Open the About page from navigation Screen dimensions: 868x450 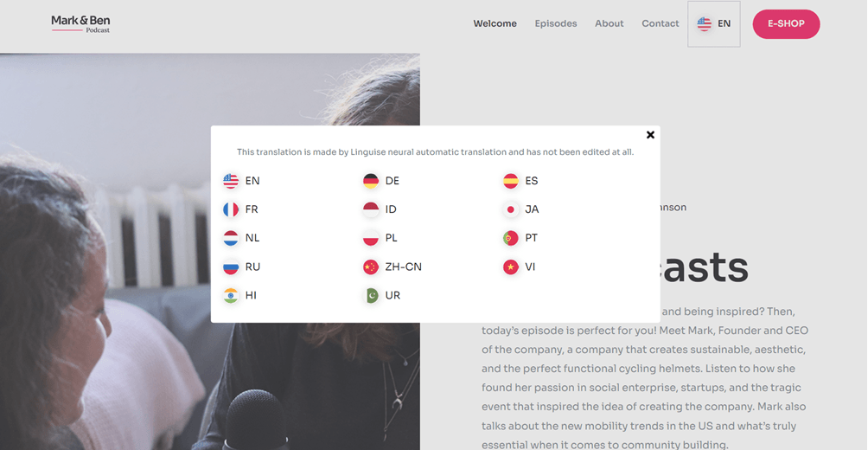(609, 24)
